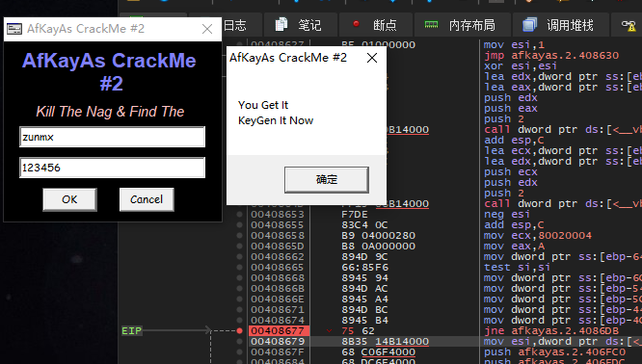Select address 0040866B row
This screenshot has width=642, height=364.
tap(278, 289)
